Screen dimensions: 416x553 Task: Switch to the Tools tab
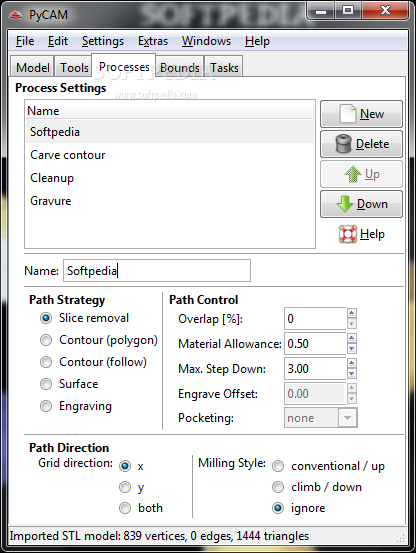tap(74, 67)
